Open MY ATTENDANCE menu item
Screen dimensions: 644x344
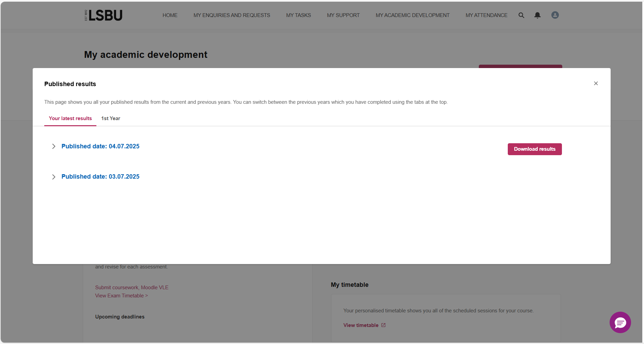(x=486, y=15)
